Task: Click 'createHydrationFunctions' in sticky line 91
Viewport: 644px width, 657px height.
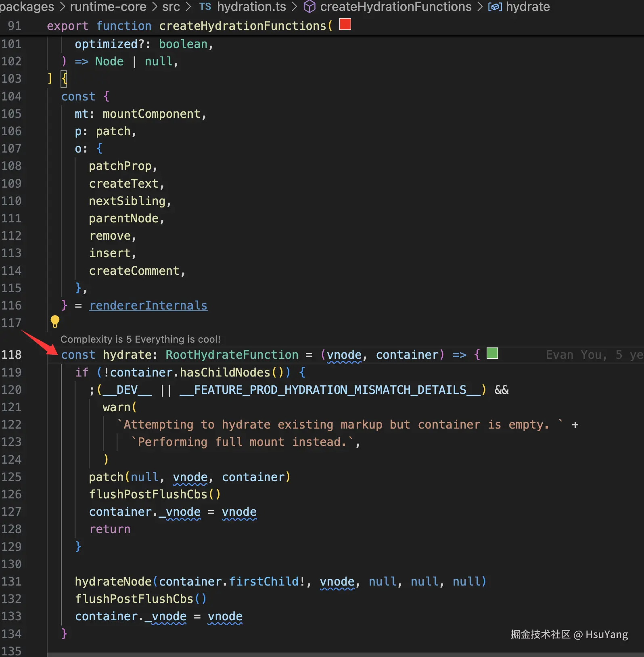Action: coord(242,26)
